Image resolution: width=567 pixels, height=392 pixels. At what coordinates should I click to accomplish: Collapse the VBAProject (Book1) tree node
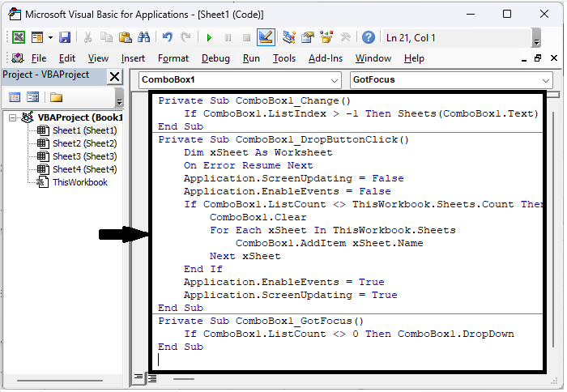pos(13,118)
